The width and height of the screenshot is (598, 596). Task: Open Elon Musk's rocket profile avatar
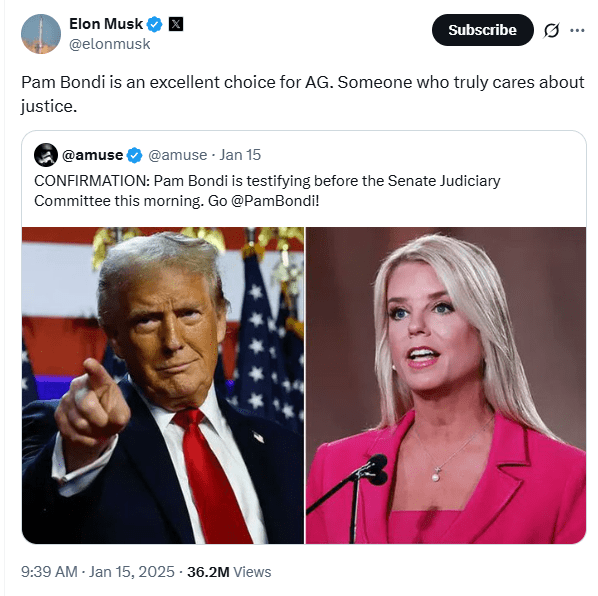pyautogui.click(x=41, y=34)
